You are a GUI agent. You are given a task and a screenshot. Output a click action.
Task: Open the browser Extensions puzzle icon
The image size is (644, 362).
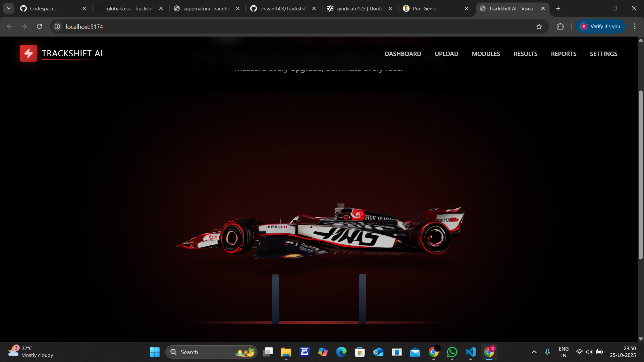pos(560,26)
